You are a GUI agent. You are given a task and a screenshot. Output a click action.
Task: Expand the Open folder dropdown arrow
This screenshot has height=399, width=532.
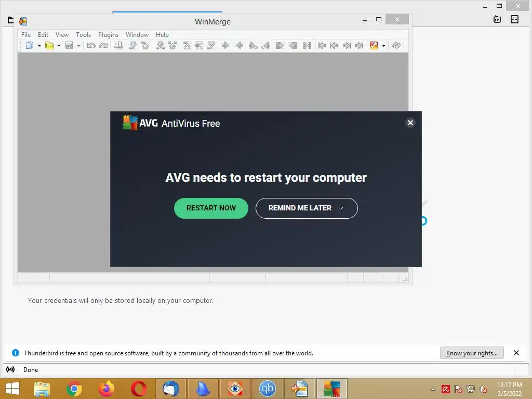pyautogui.click(x=59, y=46)
